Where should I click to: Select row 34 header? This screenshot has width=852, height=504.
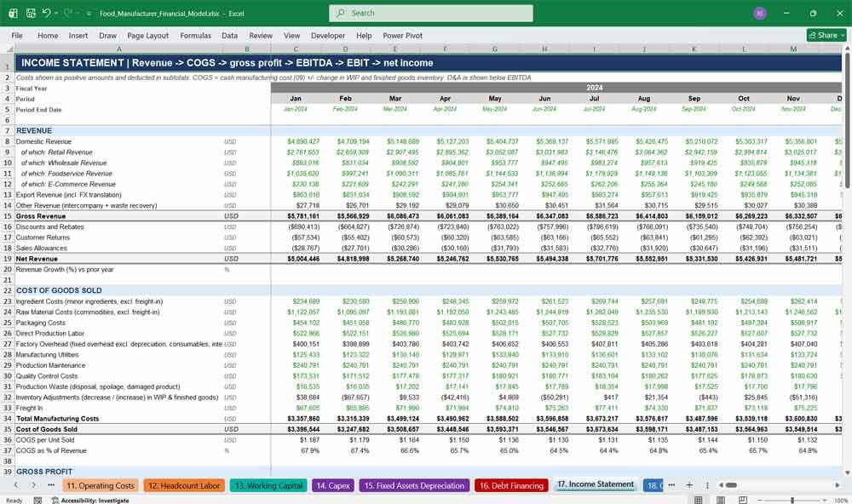[8, 419]
